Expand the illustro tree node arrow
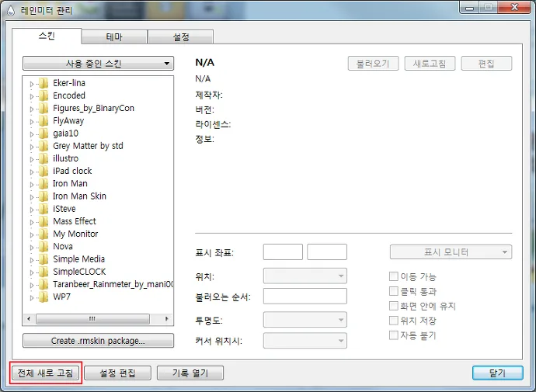The height and width of the screenshot is (392, 536). click(32, 159)
